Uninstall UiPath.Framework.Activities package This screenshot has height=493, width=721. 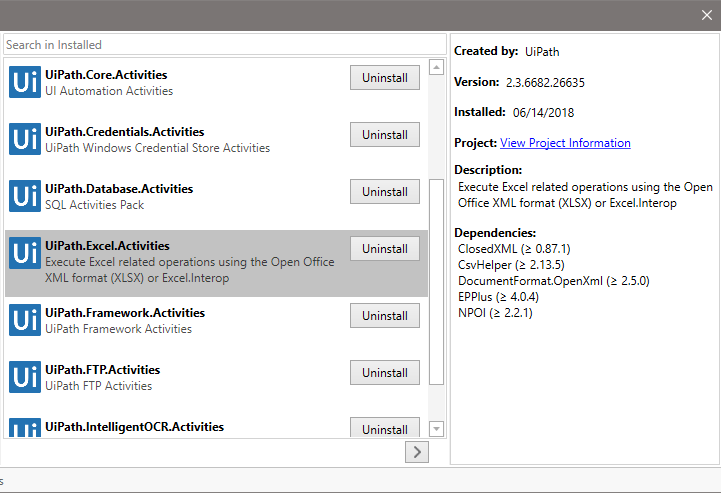click(x=385, y=316)
